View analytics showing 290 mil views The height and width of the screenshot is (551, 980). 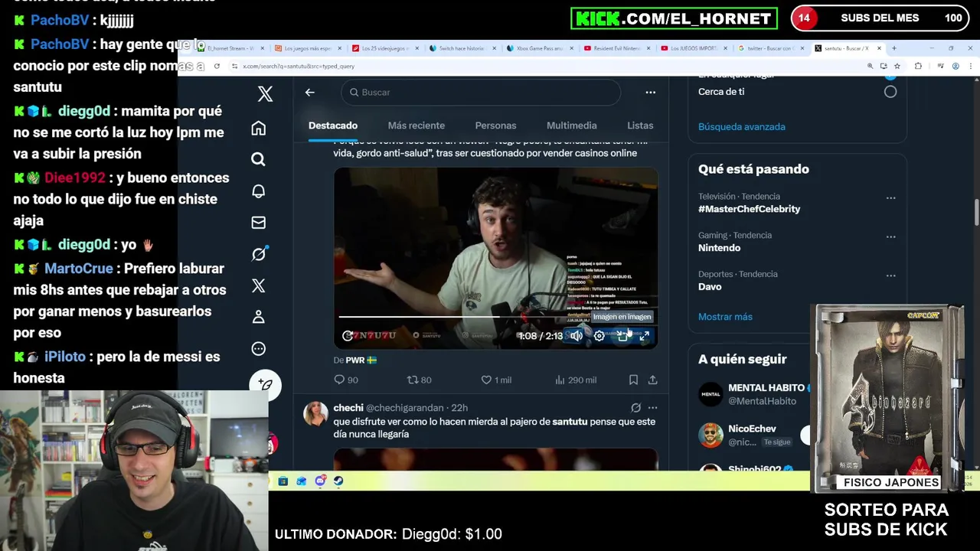point(575,380)
